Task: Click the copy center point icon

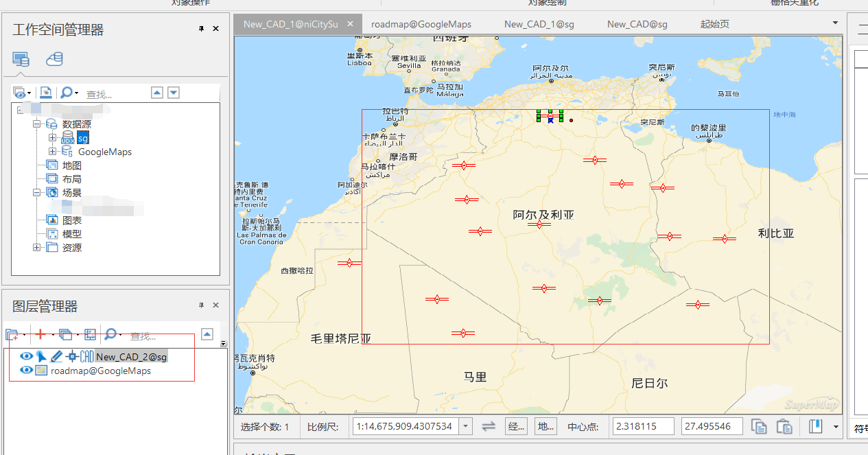Action: [x=759, y=426]
